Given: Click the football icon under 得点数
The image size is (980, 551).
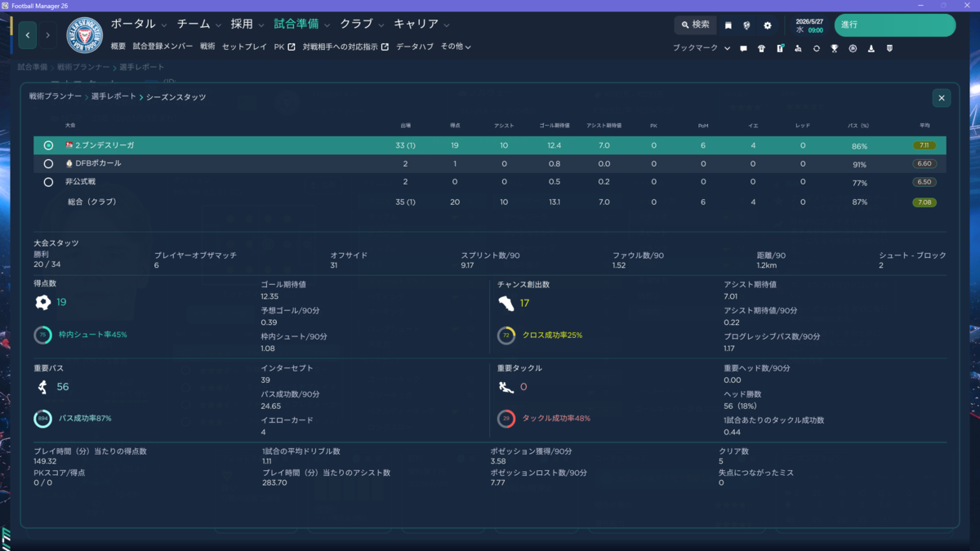Looking at the screenshot, I should click(x=42, y=302).
